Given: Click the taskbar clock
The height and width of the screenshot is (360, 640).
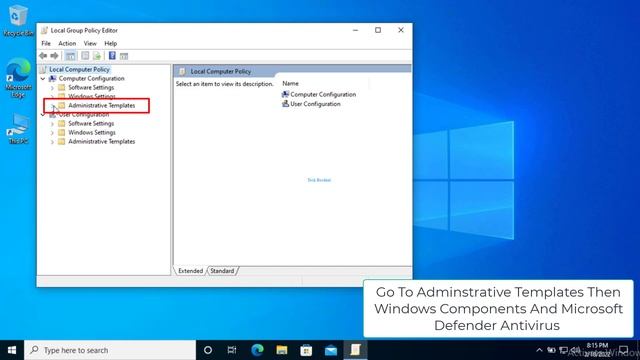Looking at the screenshot, I should click(598, 350).
